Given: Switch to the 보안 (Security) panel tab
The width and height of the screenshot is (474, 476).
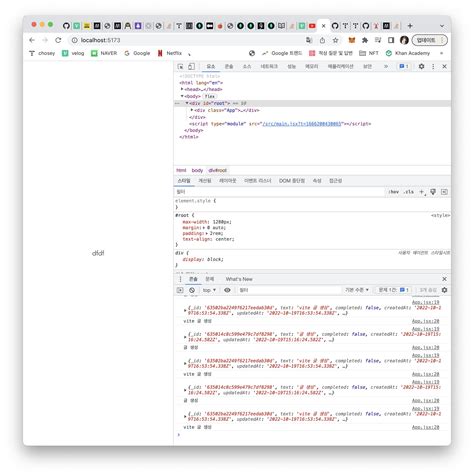Looking at the screenshot, I should click(x=367, y=67).
